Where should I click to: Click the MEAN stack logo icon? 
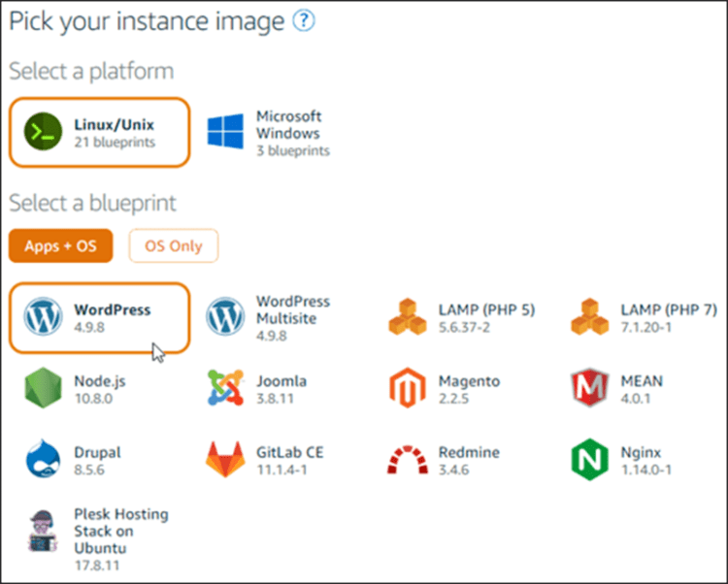[589, 388]
